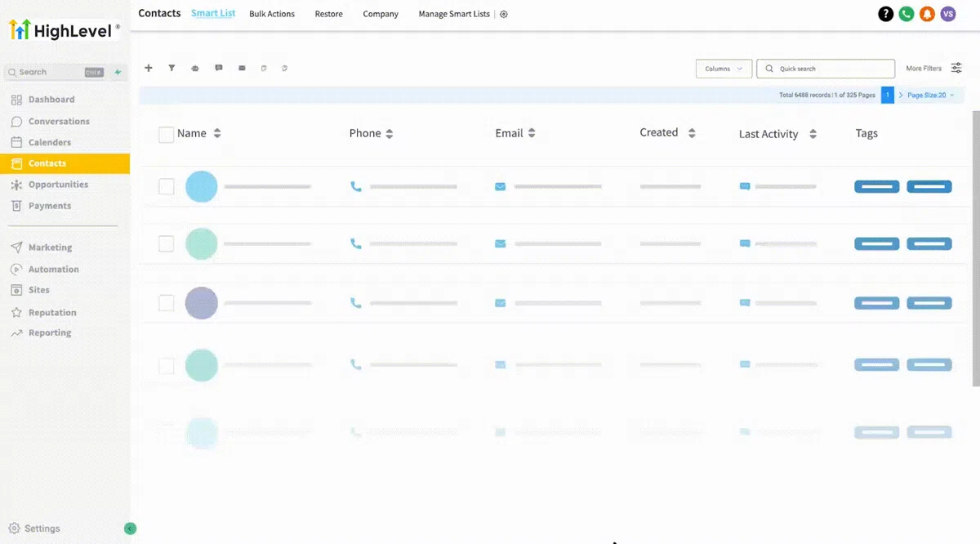This screenshot has width=980, height=544.
Task: Click the help question mark icon
Action: coord(886,14)
